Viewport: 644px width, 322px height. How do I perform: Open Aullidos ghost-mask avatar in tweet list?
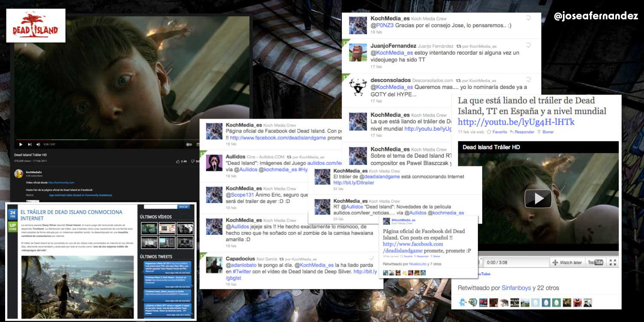click(x=214, y=163)
